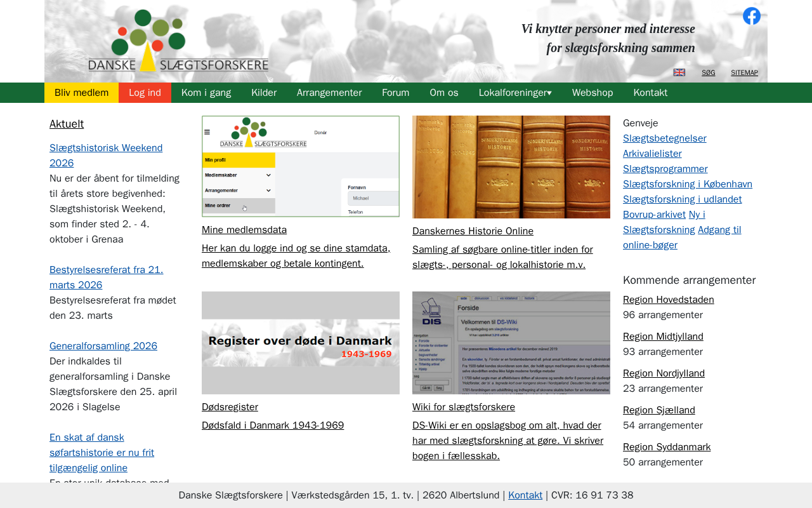Viewport: 812px width, 508px height.
Task: Open the Arrangementer menu item
Action: (x=329, y=93)
